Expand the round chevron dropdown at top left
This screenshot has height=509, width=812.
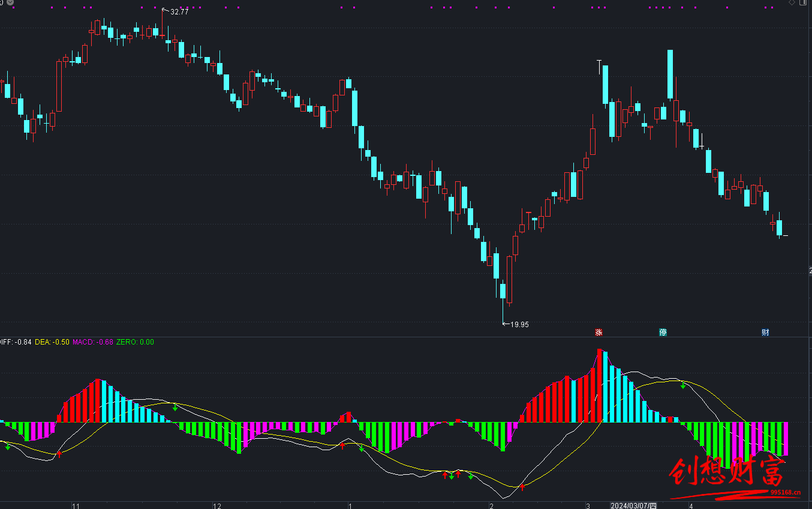coord(10,3)
